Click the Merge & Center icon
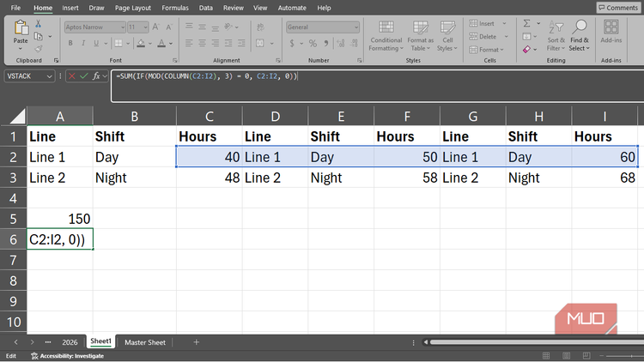Screen dimensions: 644x362 tap(260, 43)
